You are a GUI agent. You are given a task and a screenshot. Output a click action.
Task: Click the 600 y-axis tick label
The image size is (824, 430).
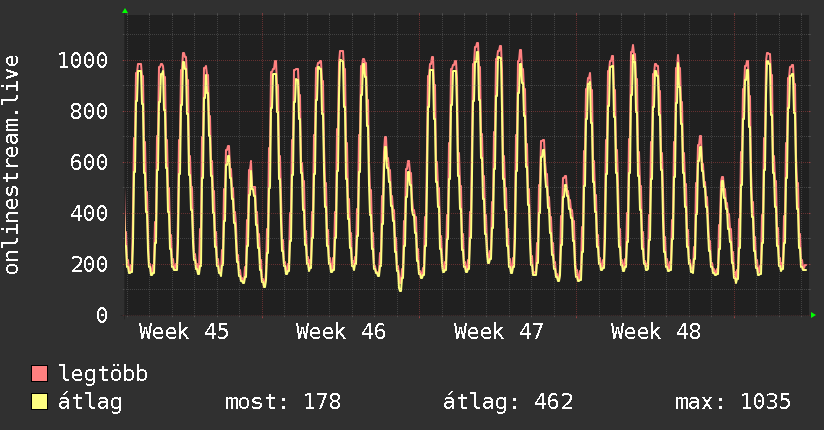pos(89,163)
